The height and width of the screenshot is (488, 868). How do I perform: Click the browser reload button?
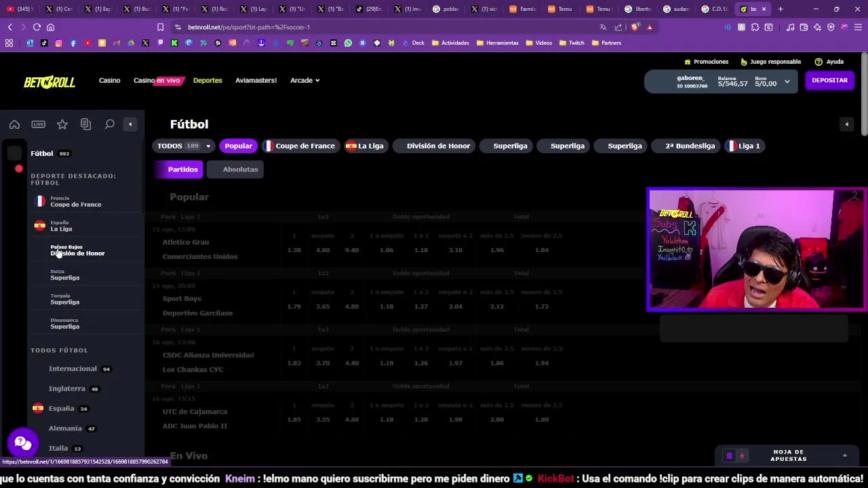tap(37, 27)
